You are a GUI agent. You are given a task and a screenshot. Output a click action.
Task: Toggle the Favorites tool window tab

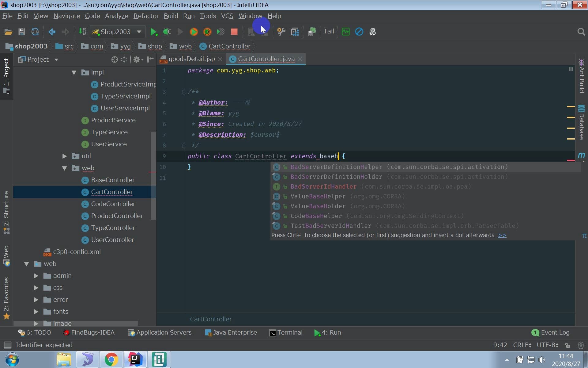pos(6,298)
